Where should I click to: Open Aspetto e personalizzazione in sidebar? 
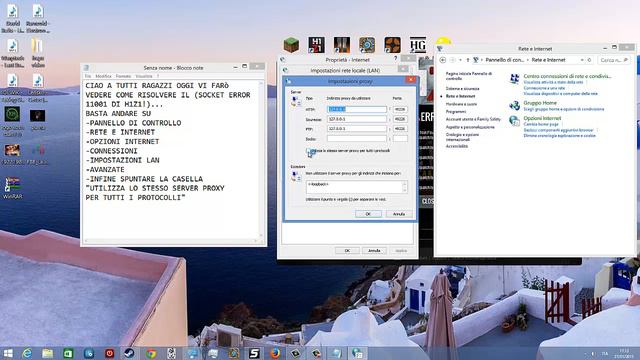470,127
